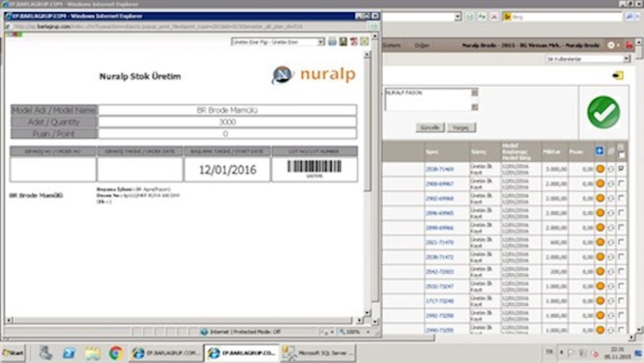Click the Vazgeç button

pos(460,128)
